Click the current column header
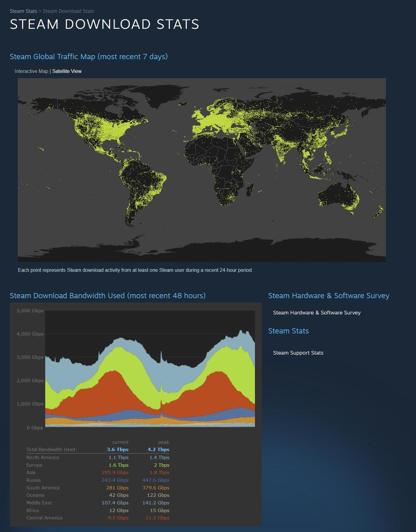This screenshot has width=416, height=532. [x=120, y=442]
